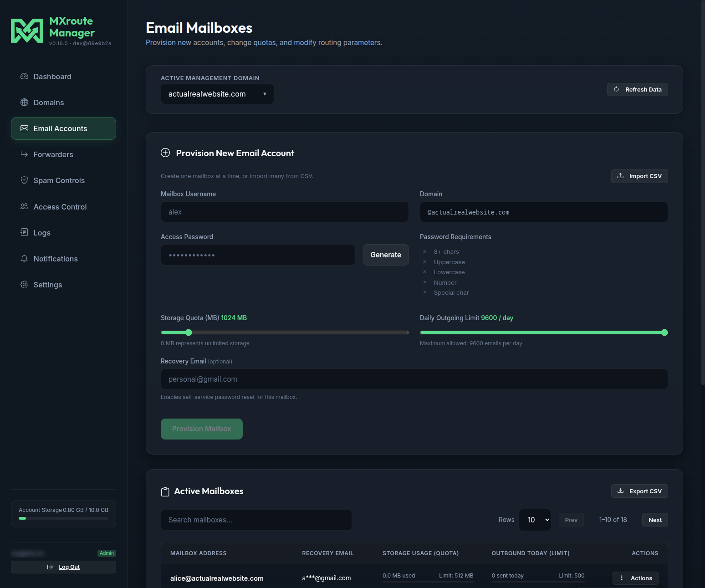Open Dashboard via its gauge icon

24,77
